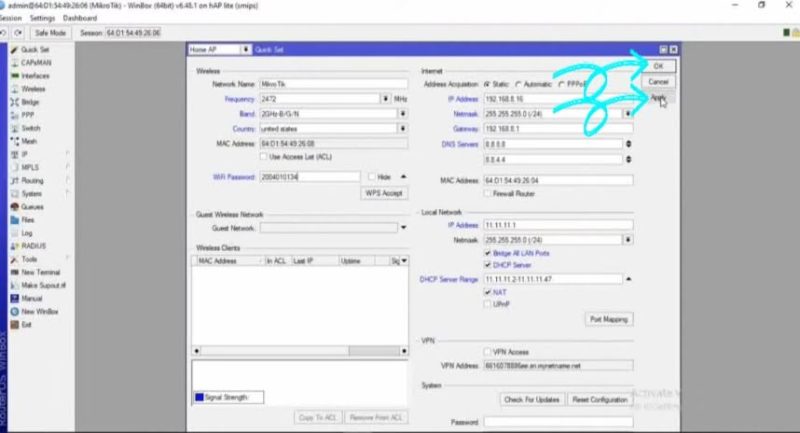Screen dimensions: 800x433
Task: Open New WinBox from sidebar
Action: tap(35, 312)
